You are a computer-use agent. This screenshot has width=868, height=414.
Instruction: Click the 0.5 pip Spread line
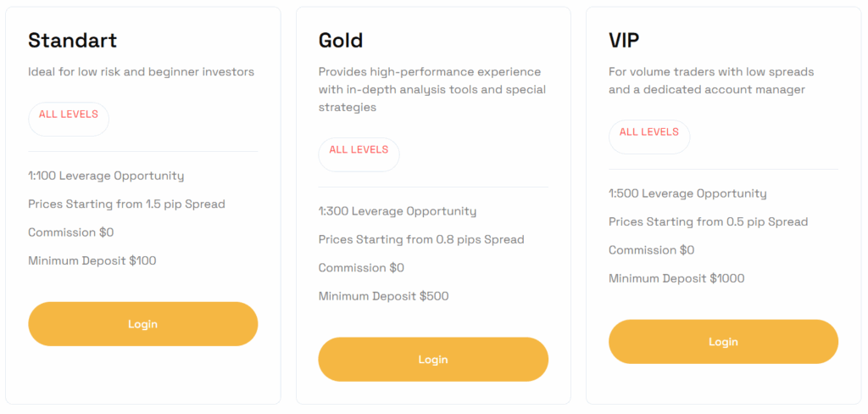coord(708,222)
